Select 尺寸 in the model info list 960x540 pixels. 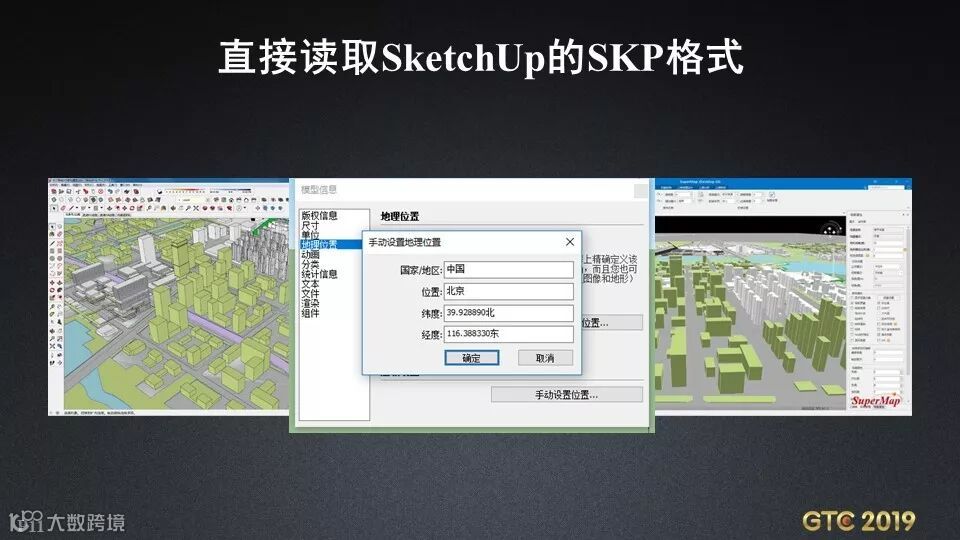(310, 225)
